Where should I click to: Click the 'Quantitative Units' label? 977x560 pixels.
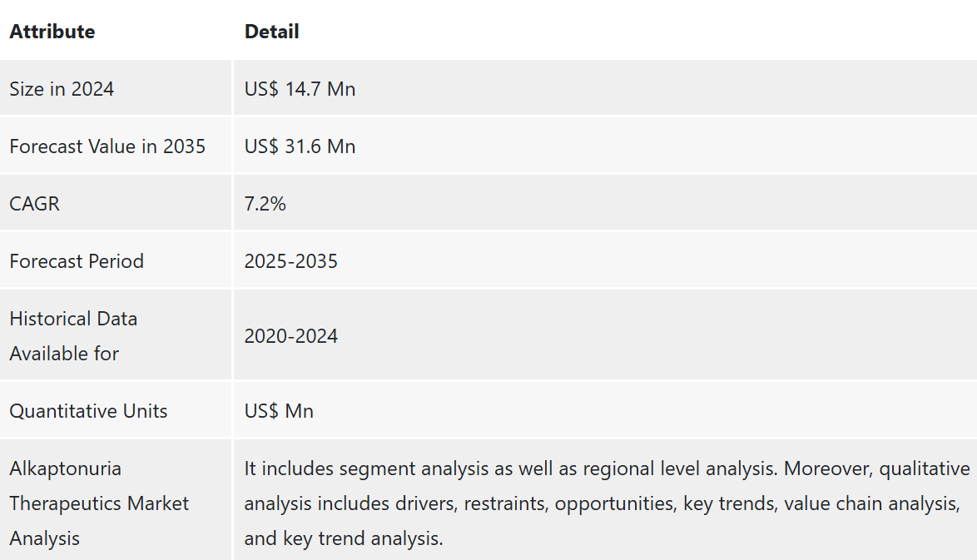point(88,411)
